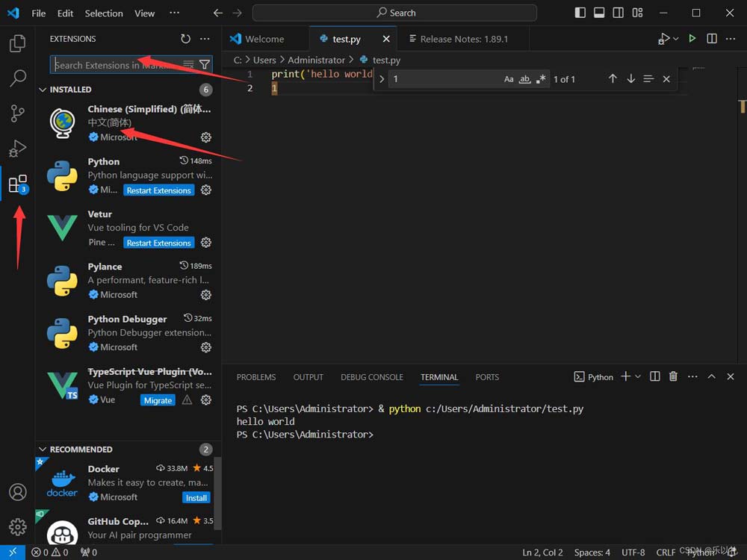Open the Split Editor icon in title bar
This screenshot has height=560, width=747.
pos(711,38)
